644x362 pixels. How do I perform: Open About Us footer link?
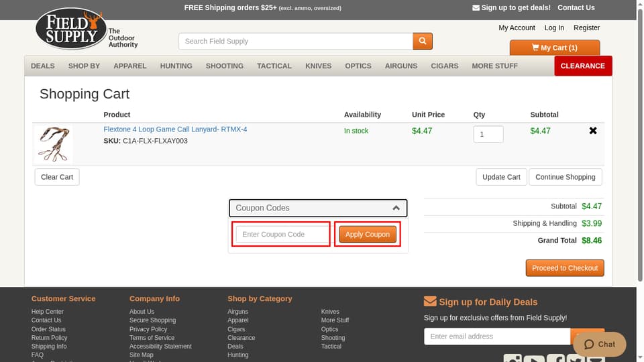[x=142, y=312]
